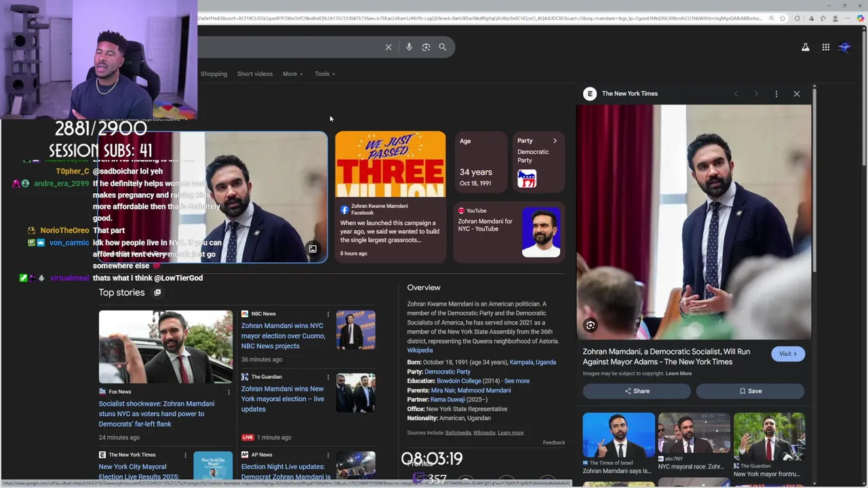Open options menu for AP News story
868x488 pixels.
tap(328, 455)
